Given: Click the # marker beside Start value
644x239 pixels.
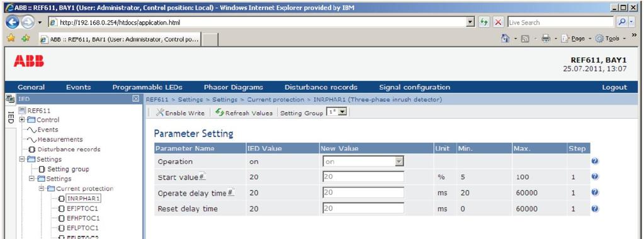Looking at the screenshot, I should (x=202, y=177).
